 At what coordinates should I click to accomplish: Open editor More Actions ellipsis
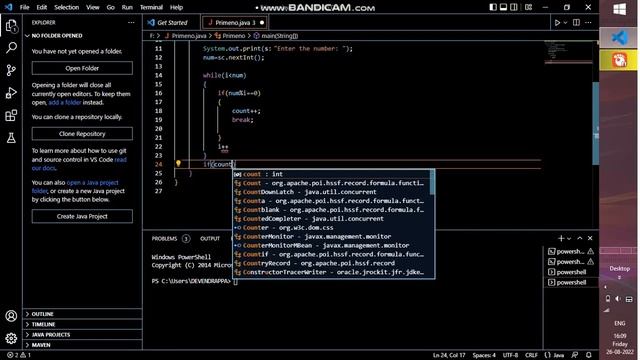[x=588, y=22]
